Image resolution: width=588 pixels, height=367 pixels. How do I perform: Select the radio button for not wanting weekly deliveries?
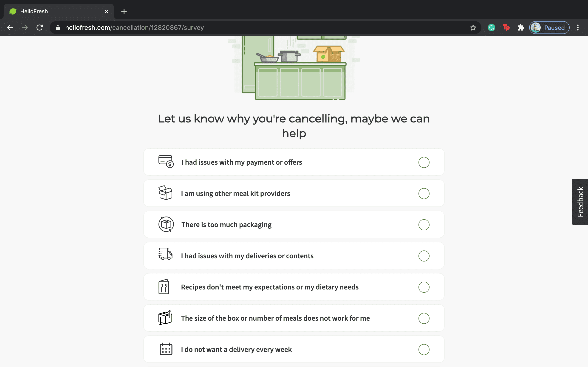[x=424, y=350]
